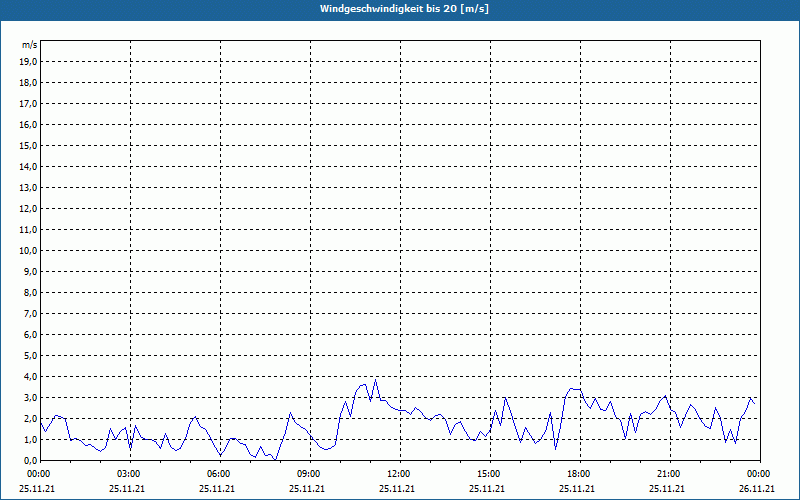The image size is (800, 500).
Task: Select the "21:00" time axis label
Action: (670, 474)
